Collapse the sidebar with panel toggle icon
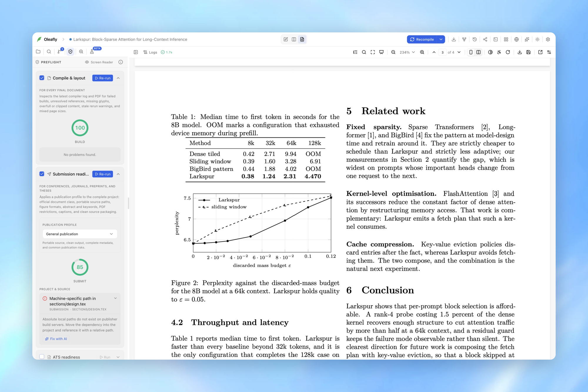588x392 pixels. pos(136,52)
